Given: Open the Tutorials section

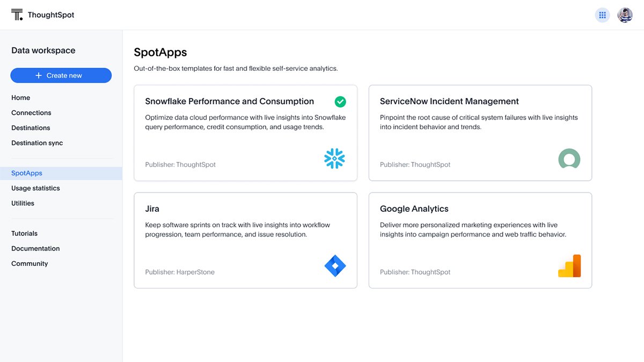Looking at the screenshot, I should tap(24, 233).
